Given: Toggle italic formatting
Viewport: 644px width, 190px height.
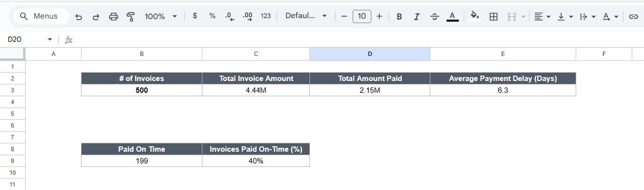Looking at the screenshot, I should click(417, 17).
